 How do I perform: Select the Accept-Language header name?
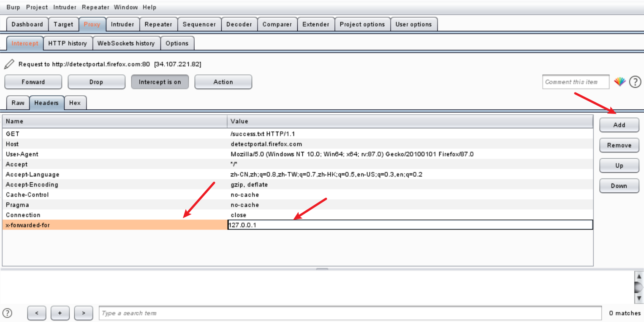pos(33,174)
